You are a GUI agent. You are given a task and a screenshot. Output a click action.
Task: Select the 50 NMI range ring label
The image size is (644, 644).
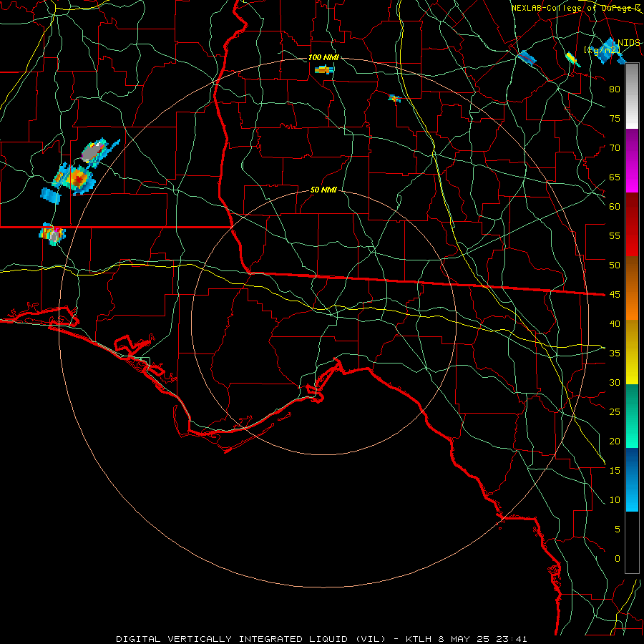point(323,190)
